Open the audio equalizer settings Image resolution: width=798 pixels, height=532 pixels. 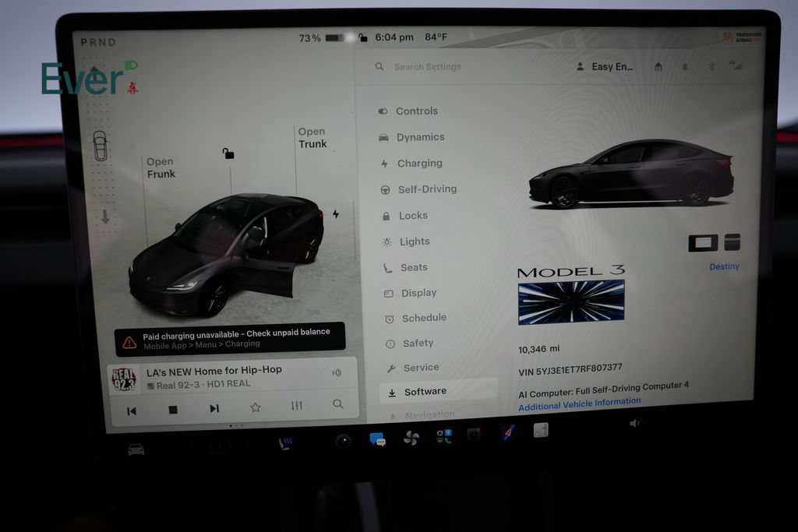coord(297,405)
